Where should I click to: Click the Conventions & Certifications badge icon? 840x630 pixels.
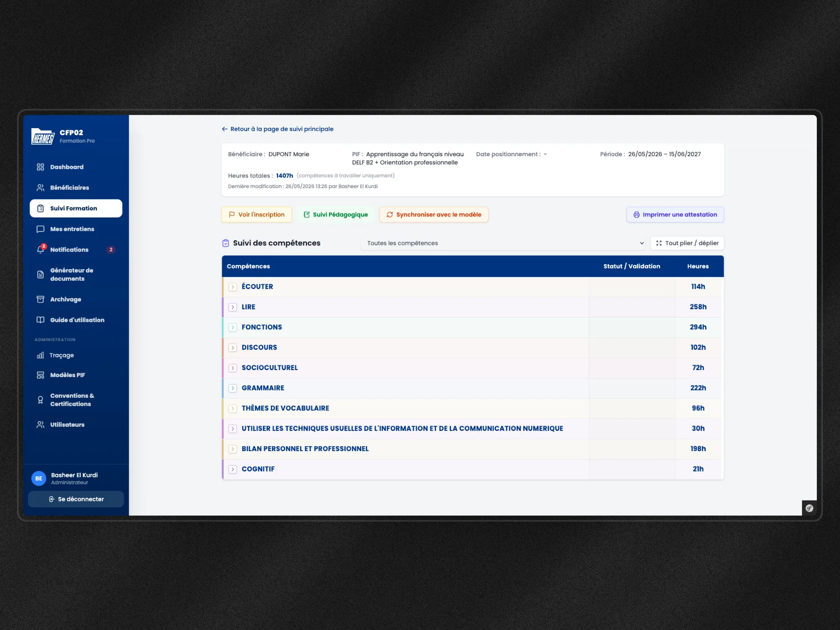pos(40,400)
